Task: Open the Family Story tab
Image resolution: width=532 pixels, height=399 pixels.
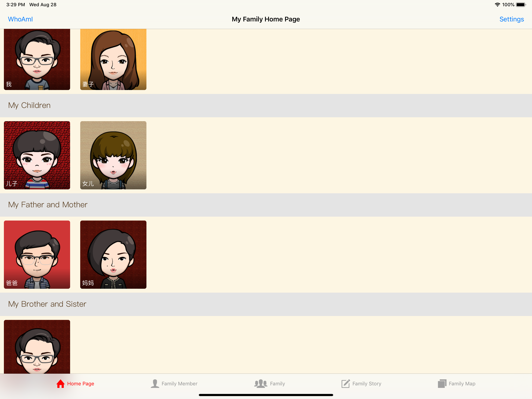Action: (361, 384)
